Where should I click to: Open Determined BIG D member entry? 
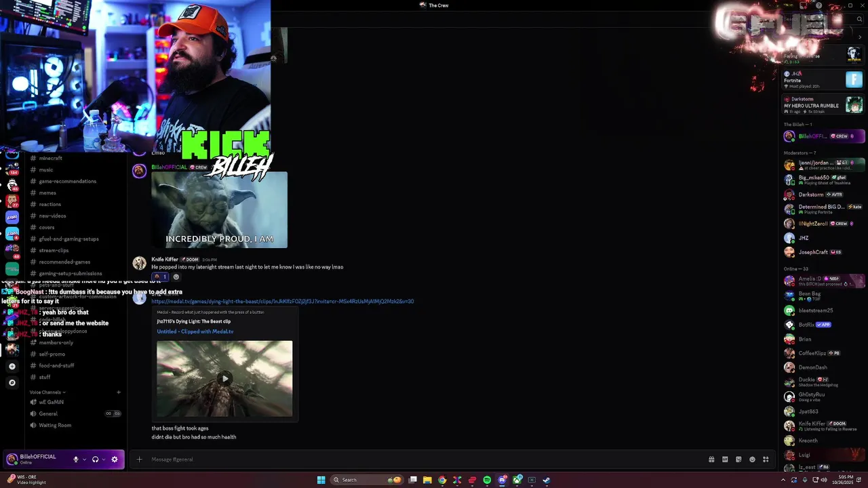coord(823,209)
